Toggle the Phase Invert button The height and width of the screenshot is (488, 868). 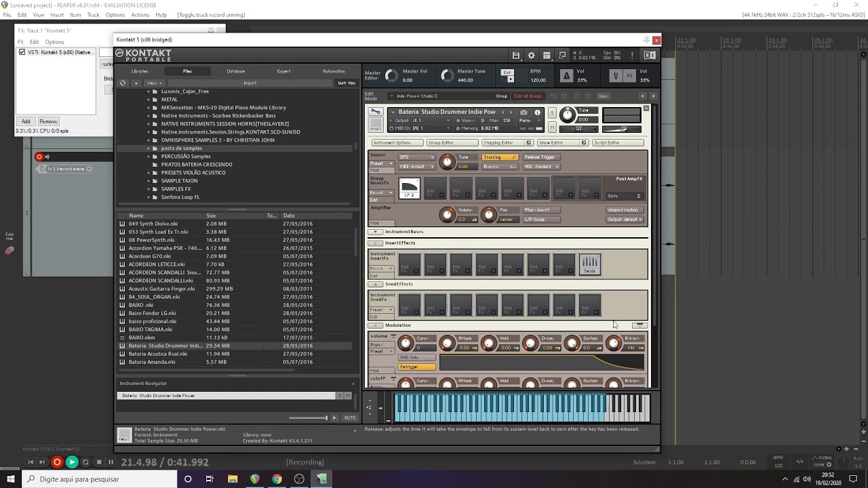tap(540, 210)
